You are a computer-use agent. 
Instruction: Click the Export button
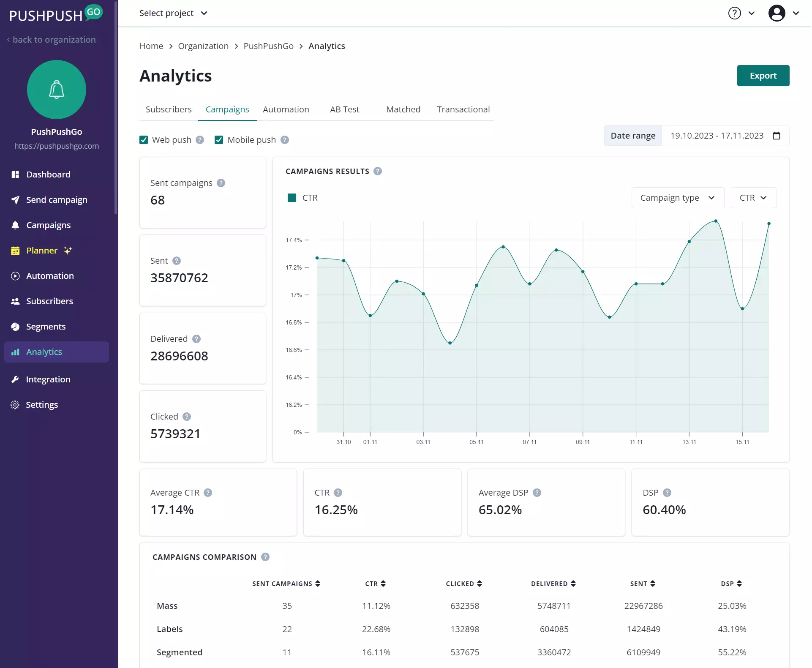pyautogui.click(x=763, y=76)
